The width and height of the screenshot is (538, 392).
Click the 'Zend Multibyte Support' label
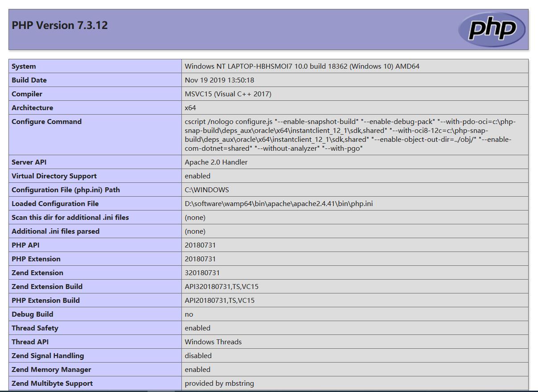coord(52,384)
